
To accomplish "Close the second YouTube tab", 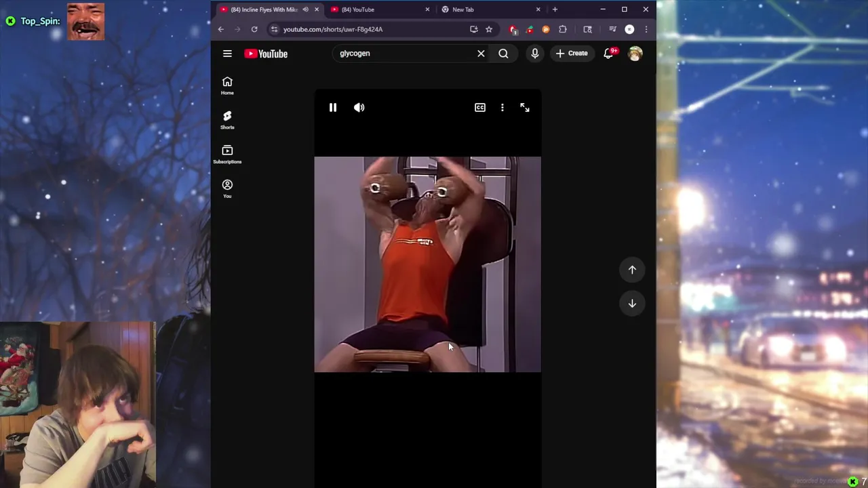I will tap(427, 9).
